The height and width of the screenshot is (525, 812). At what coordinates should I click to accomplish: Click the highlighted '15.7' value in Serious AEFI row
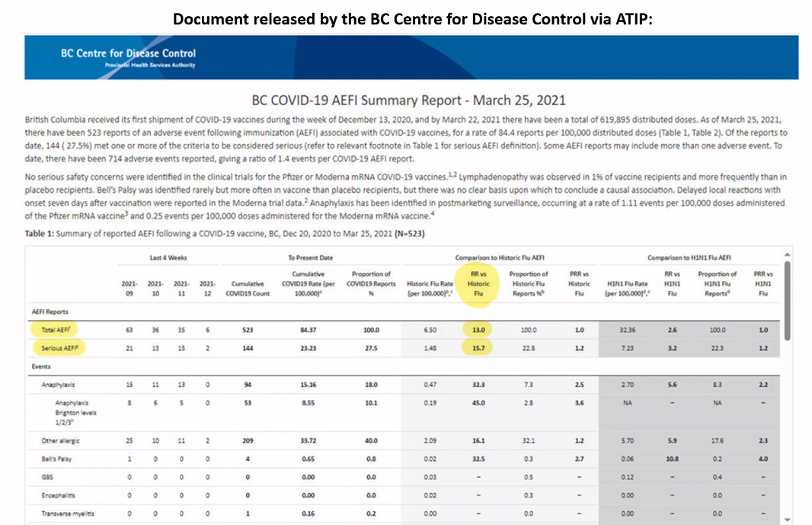tap(478, 347)
